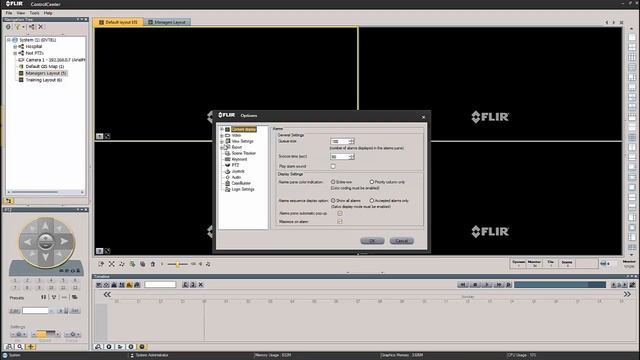Screen dimensions: 640x360
Task: Expand the Content display node in Options tree
Action: click(222, 129)
